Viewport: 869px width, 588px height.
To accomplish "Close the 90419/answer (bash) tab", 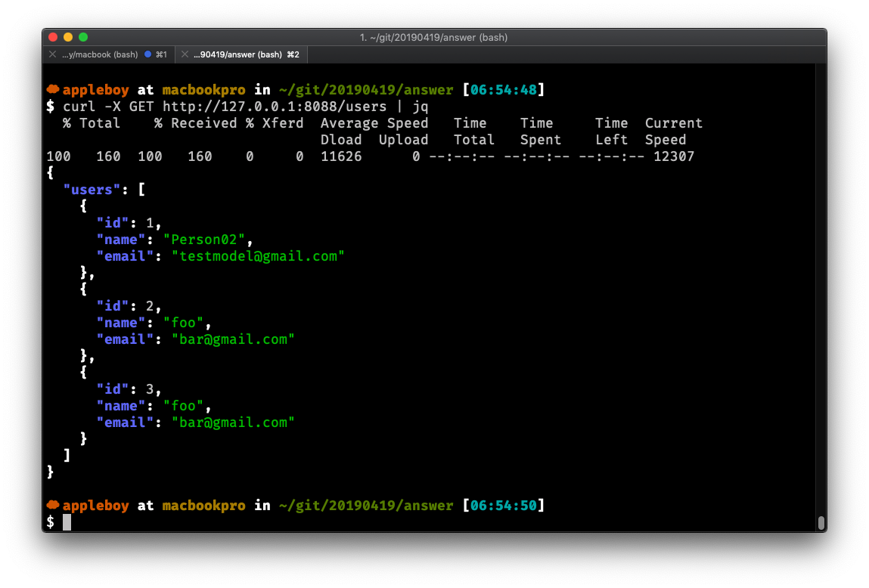I will tap(185, 54).
